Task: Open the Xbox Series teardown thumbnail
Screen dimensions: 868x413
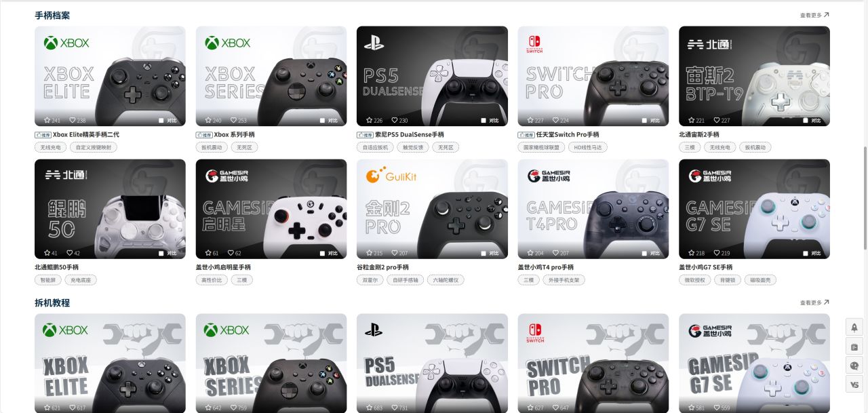Action: tap(271, 363)
